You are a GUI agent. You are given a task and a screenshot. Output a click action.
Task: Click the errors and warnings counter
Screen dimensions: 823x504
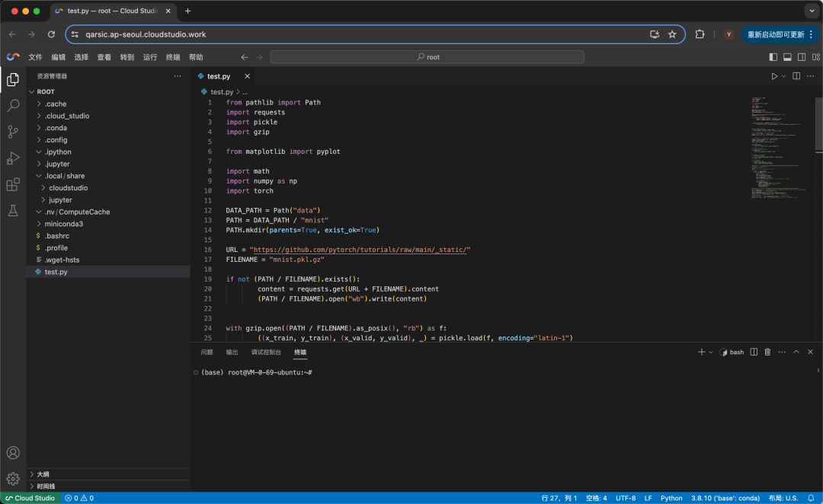pyautogui.click(x=79, y=498)
